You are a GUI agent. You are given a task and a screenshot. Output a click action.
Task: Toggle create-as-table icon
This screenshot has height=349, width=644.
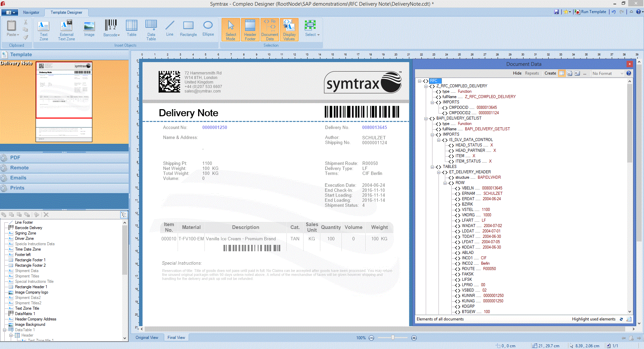[562, 73]
